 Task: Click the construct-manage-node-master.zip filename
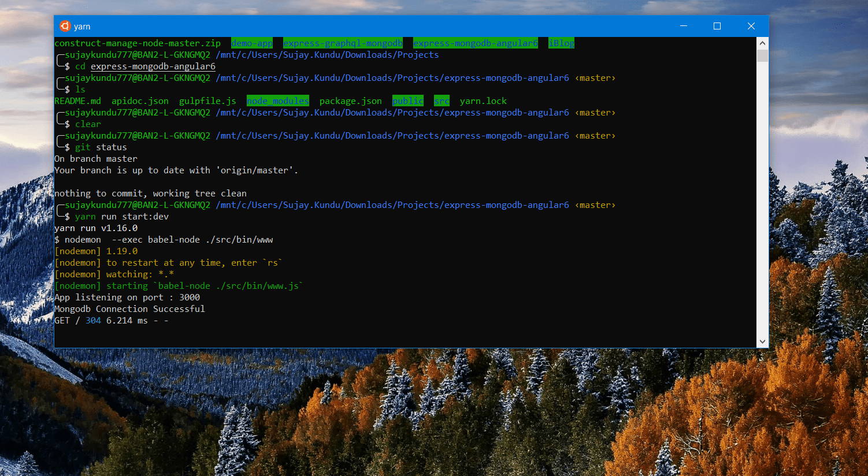click(138, 43)
